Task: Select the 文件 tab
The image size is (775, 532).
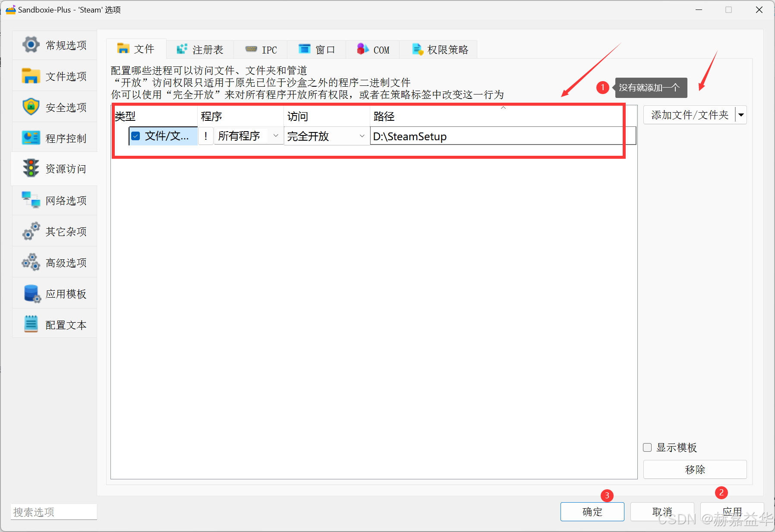Action: 136,48
